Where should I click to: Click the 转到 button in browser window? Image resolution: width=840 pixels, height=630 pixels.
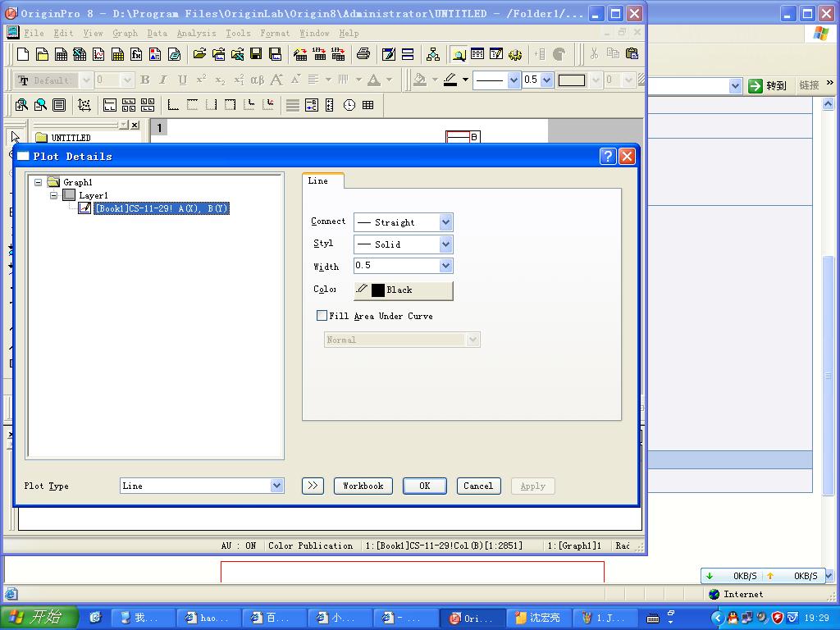pos(767,85)
